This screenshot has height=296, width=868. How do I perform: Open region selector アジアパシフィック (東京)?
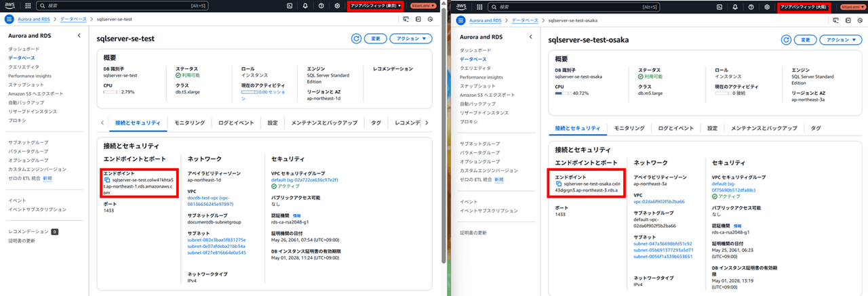coord(376,5)
